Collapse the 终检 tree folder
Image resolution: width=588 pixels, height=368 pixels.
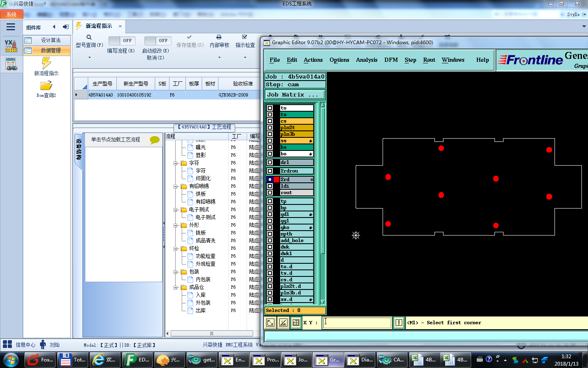176,249
